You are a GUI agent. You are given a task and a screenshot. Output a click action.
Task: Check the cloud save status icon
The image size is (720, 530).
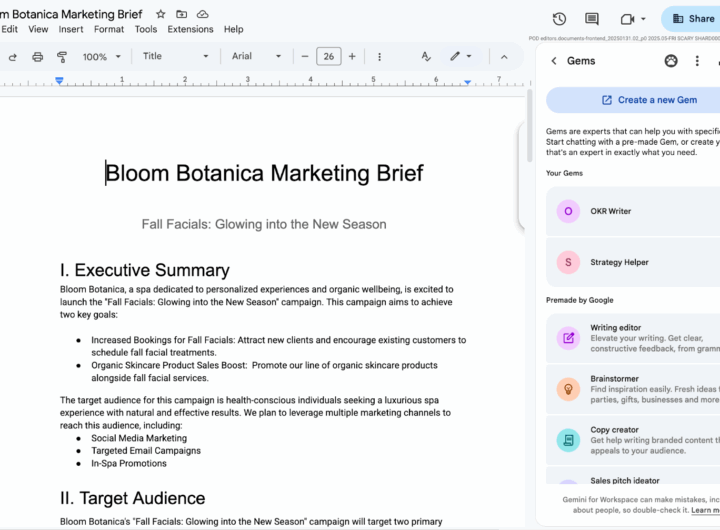click(203, 15)
